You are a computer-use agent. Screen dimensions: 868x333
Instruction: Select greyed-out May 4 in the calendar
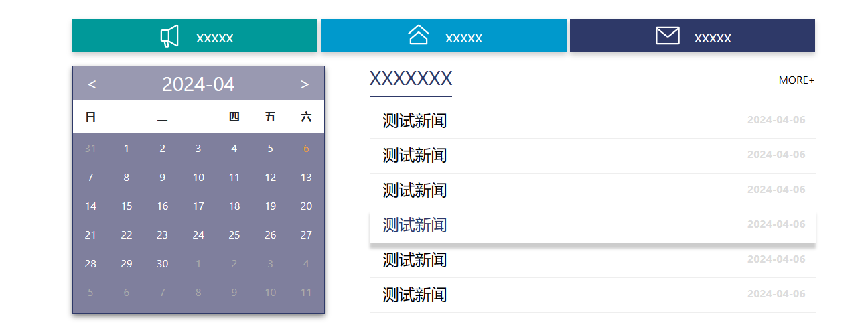pos(306,264)
